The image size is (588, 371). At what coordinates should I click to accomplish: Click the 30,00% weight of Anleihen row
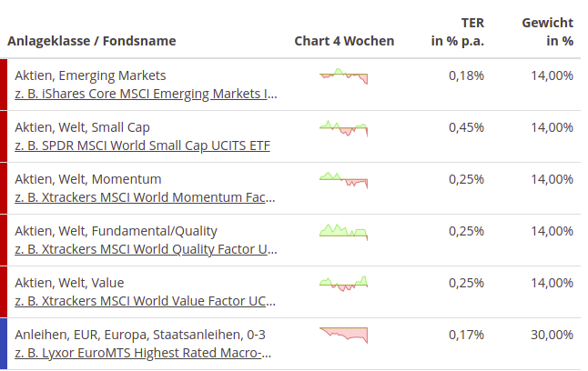click(x=552, y=335)
